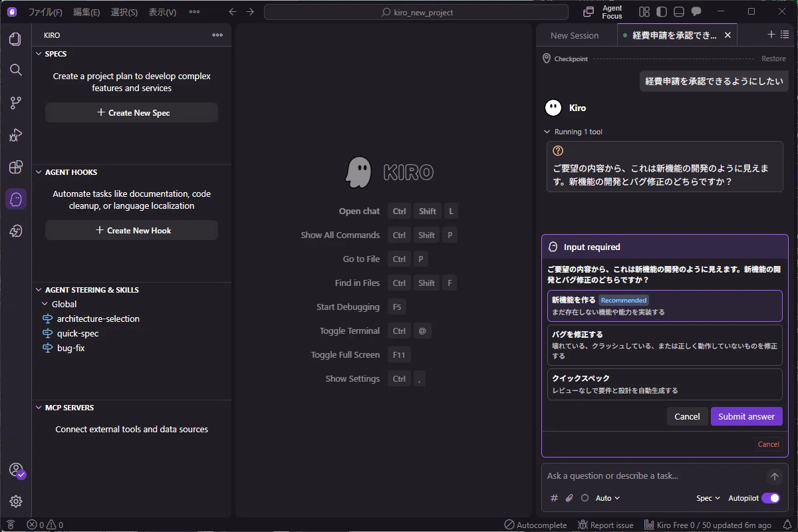The width and height of the screenshot is (798, 532).
Task: Open the Run and Debug view icon
Action: tap(15, 135)
